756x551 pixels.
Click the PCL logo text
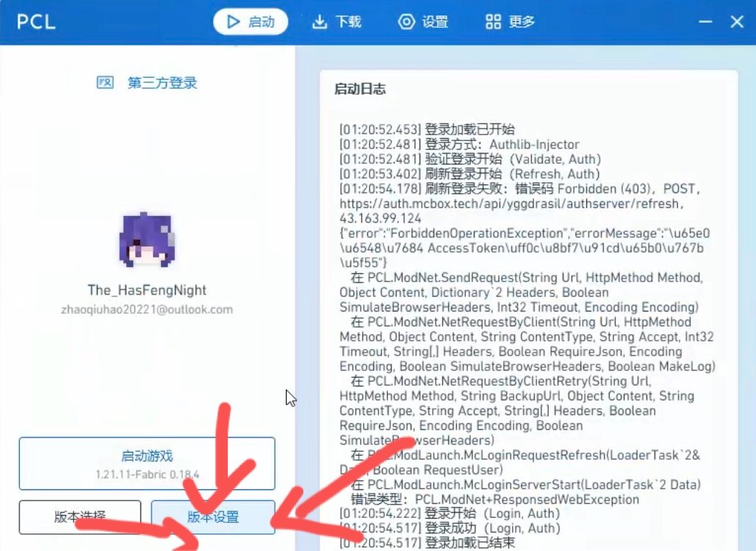point(36,22)
